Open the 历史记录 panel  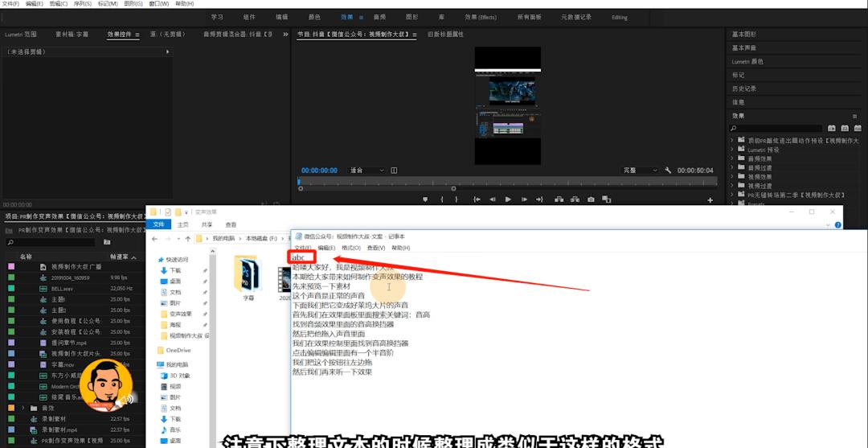[x=744, y=88]
